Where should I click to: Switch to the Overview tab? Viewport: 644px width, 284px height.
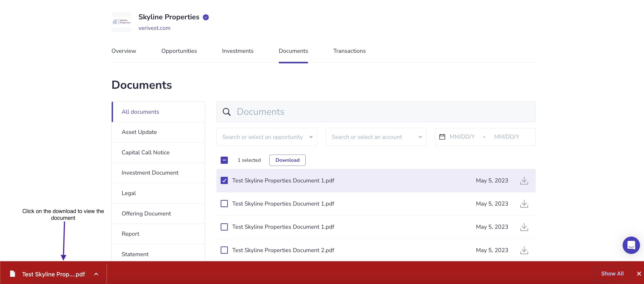(124, 51)
